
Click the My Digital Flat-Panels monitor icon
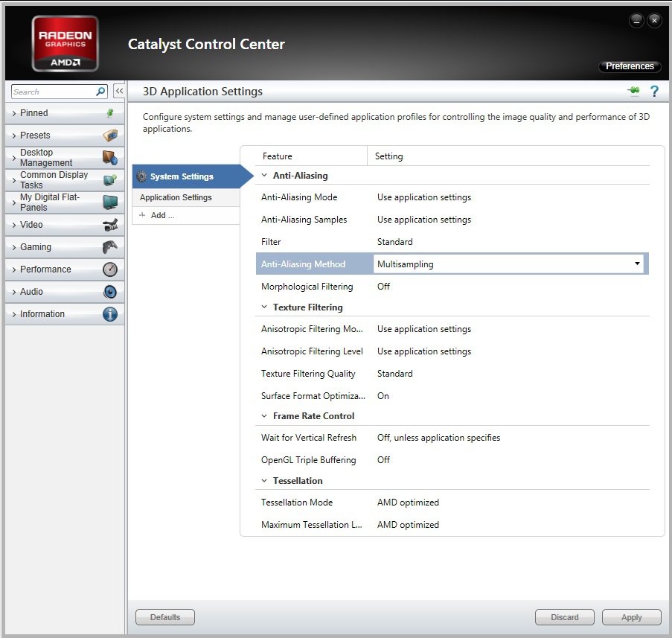tap(110, 202)
